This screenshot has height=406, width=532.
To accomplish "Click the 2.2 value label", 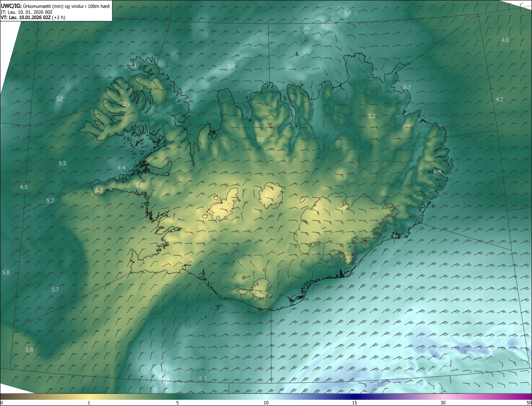I will (x=139, y=186).
